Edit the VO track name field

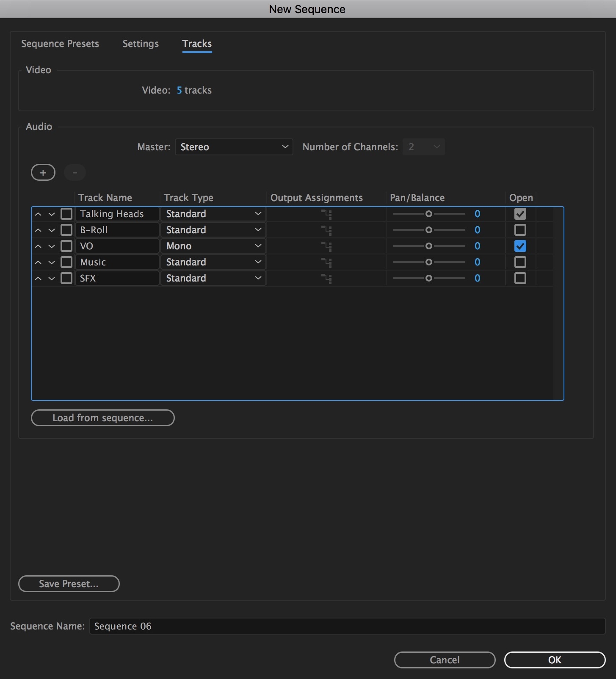click(x=117, y=246)
